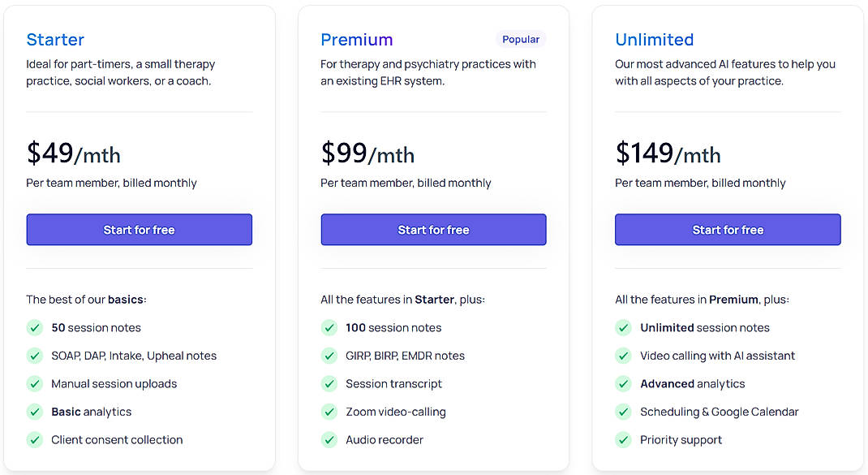Click the Popular badge on the Premium plan
Viewport: 868px width, 475px height.
point(520,39)
